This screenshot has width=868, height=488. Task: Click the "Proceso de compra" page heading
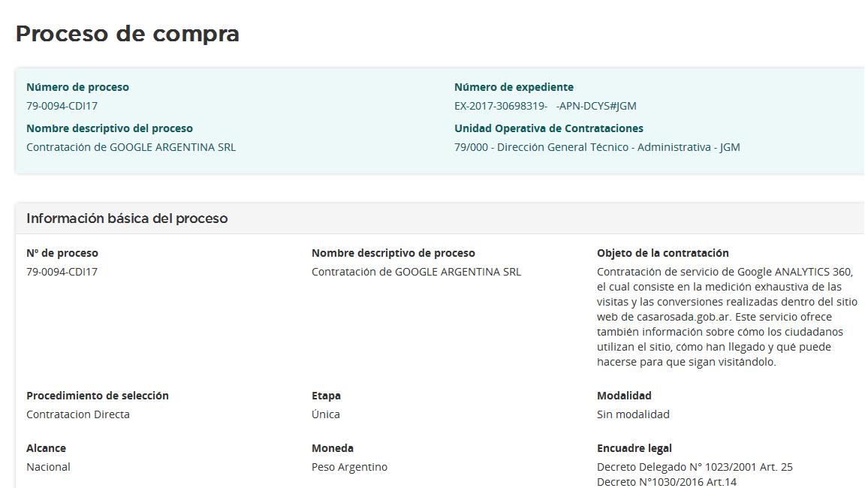coord(128,34)
